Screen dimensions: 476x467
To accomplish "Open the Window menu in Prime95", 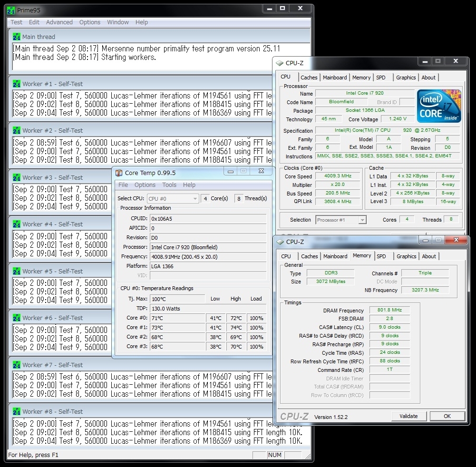I will [x=118, y=22].
